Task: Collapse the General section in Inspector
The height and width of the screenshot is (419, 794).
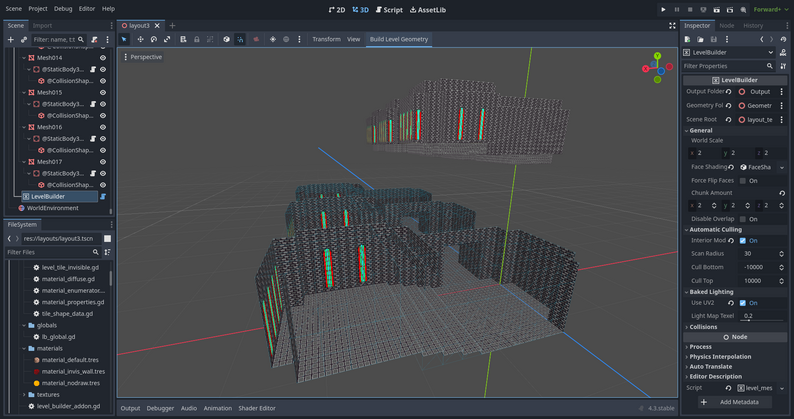Action: (735, 130)
